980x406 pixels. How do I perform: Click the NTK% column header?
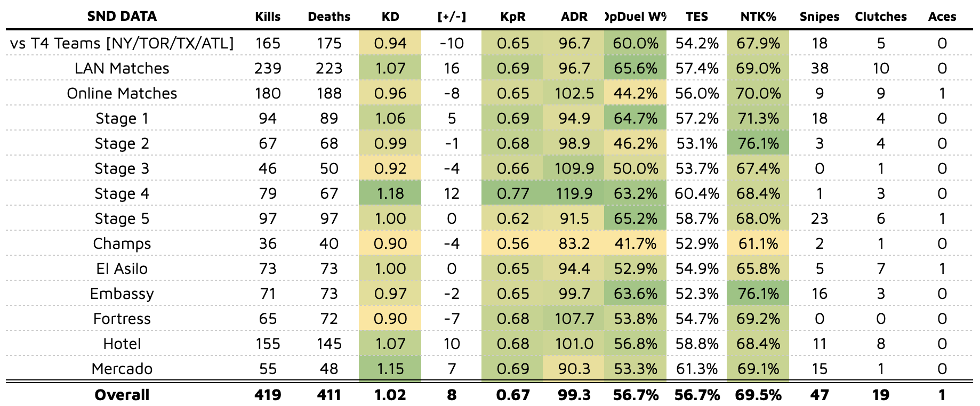(758, 17)
